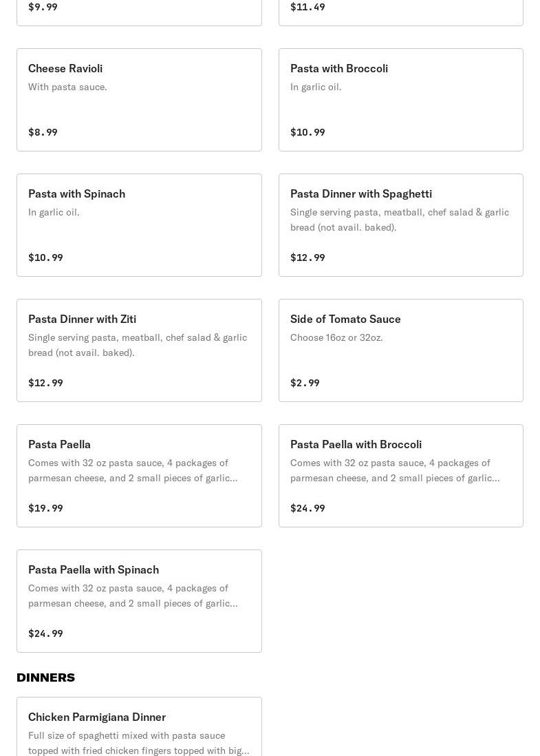Click the $19.99 Pasta Paella price

(46, 508)
